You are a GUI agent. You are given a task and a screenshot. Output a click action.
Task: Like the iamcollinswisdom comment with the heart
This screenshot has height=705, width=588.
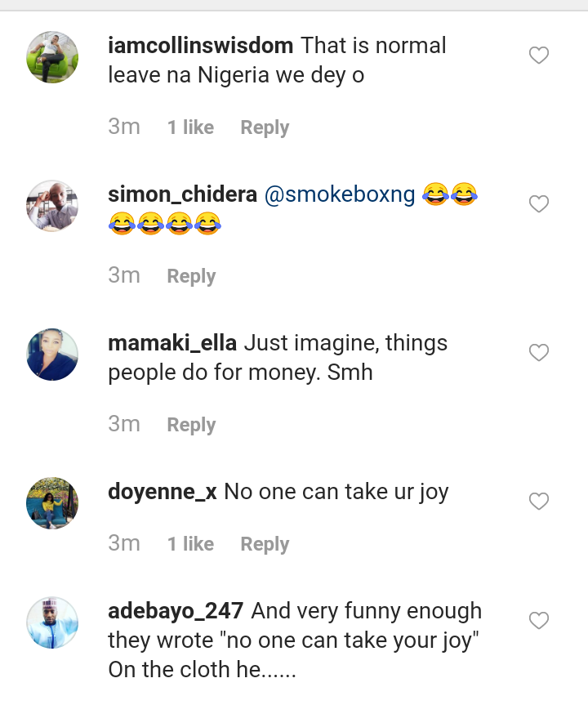[539, 56]
